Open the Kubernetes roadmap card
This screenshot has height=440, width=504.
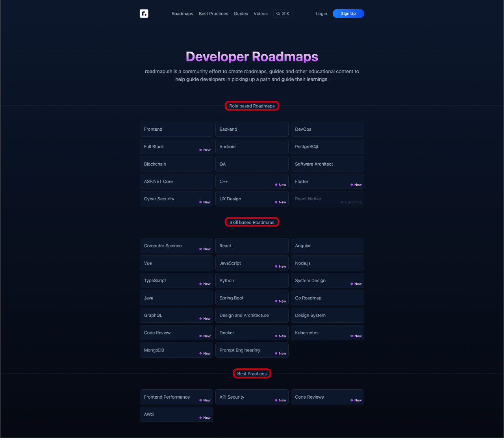click(x=328, y=333)
